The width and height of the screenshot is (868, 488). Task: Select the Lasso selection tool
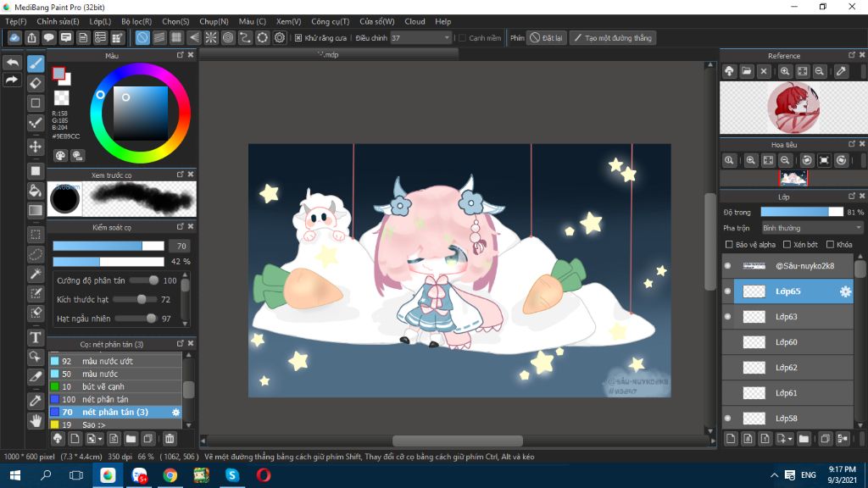coord(36,254)
